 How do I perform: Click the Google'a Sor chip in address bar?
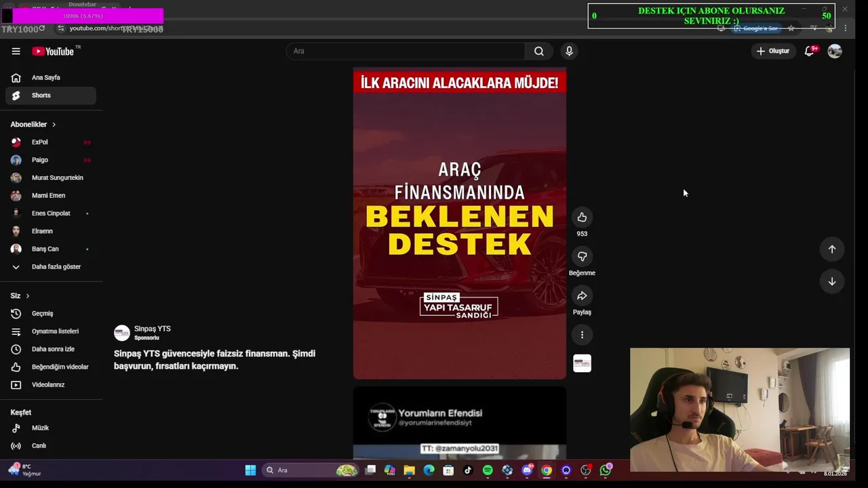point(755,28)
